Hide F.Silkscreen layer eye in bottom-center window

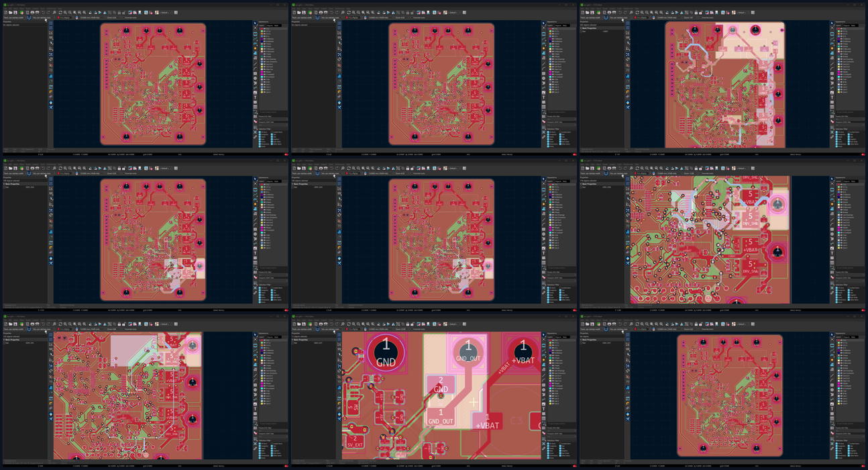[x=553, y=361]
